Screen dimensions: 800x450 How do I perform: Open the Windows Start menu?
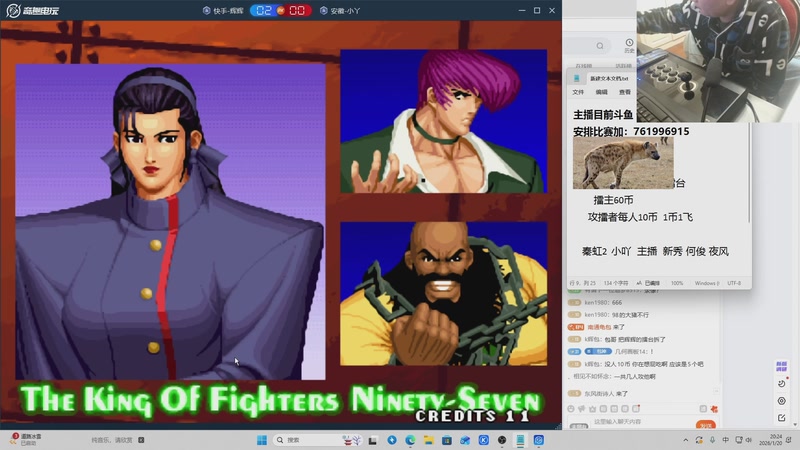click(x=262, y=440)
